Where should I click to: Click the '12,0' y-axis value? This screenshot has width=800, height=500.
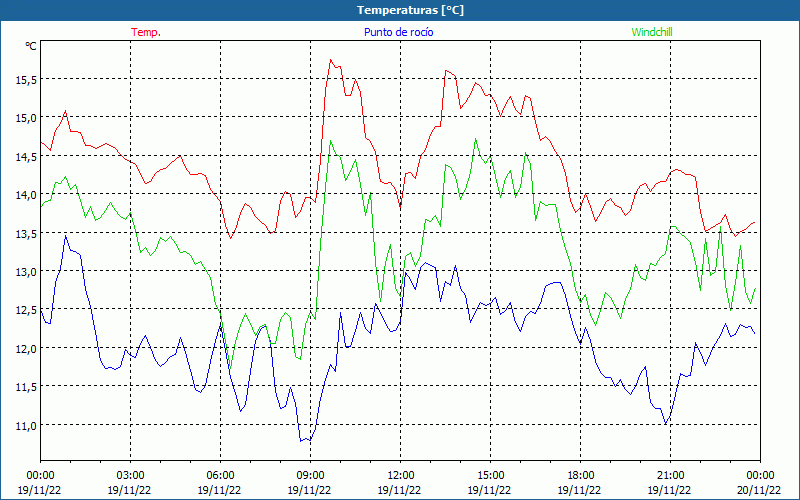tap(27, 348)
